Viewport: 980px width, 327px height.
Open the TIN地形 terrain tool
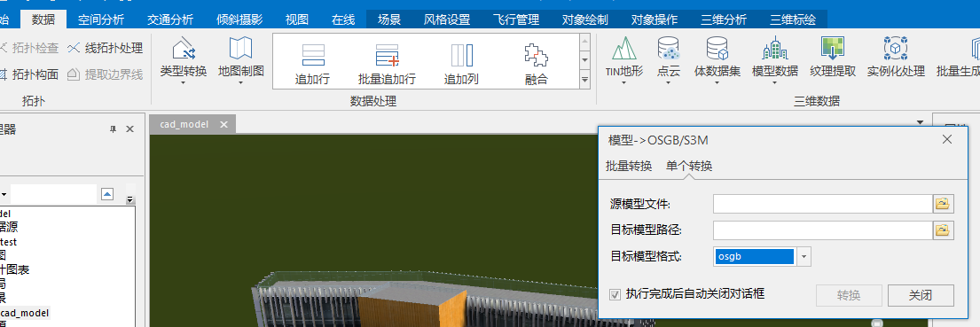point(623,58)
